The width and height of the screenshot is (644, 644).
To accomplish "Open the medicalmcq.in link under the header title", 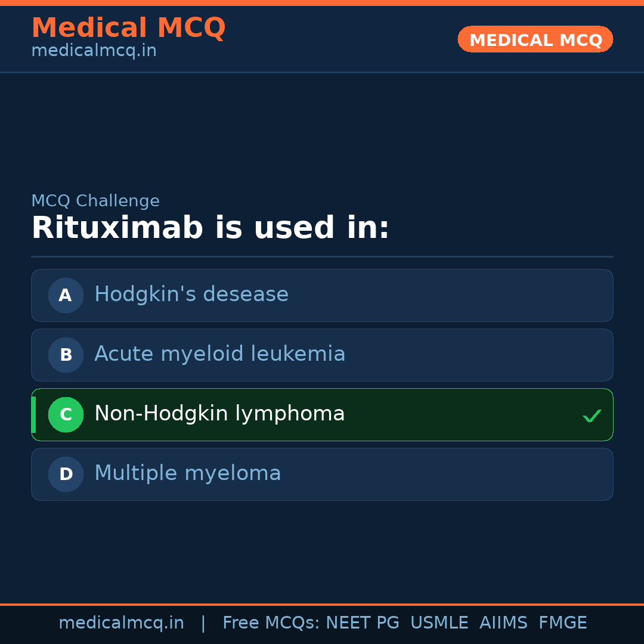I will 94,51.
